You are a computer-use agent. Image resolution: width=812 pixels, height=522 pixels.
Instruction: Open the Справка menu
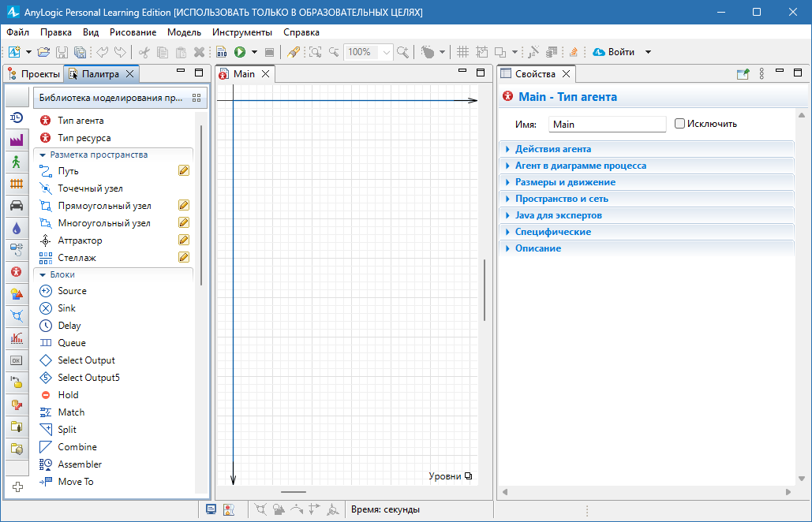tap(301, 32)
